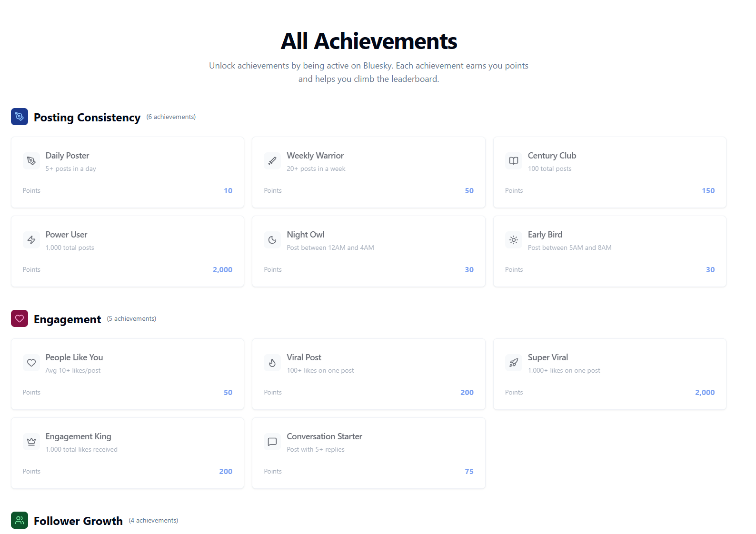
Task: Click the "5+ posts in a day" description
Action: [71, 168]
